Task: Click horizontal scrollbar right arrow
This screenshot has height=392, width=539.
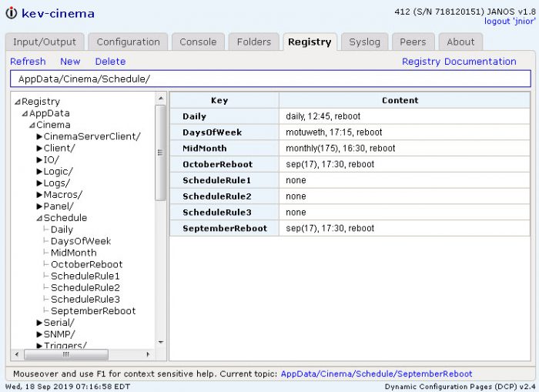Action: tap(148, 354)
